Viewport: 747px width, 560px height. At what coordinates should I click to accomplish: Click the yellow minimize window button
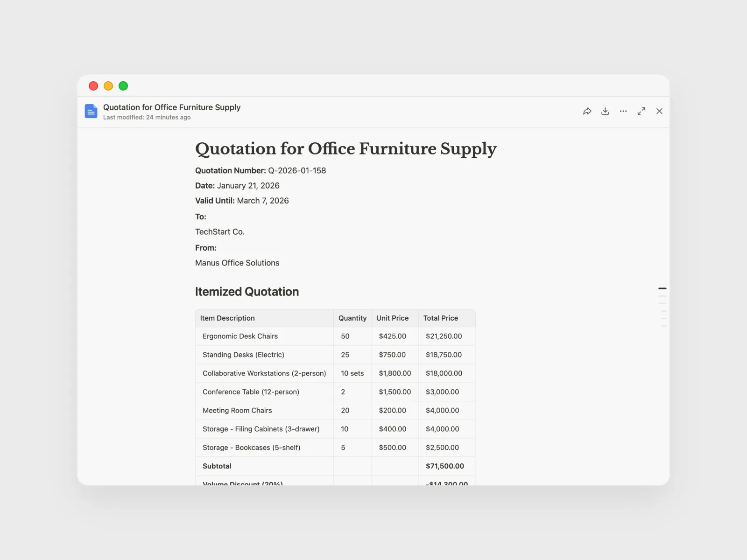108,86
